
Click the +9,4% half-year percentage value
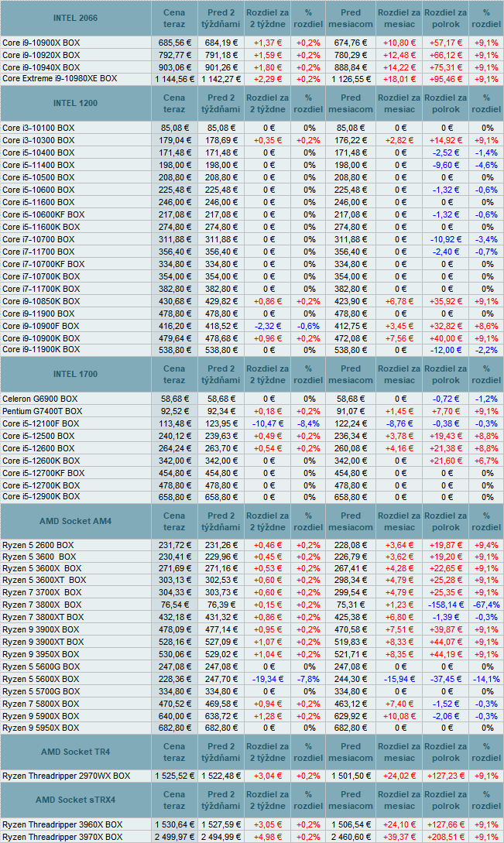[x=486, y=545]
